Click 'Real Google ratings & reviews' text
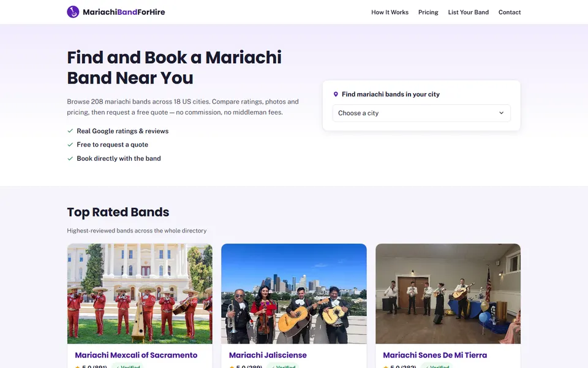The image size is (588, 368). coord(123,131)
